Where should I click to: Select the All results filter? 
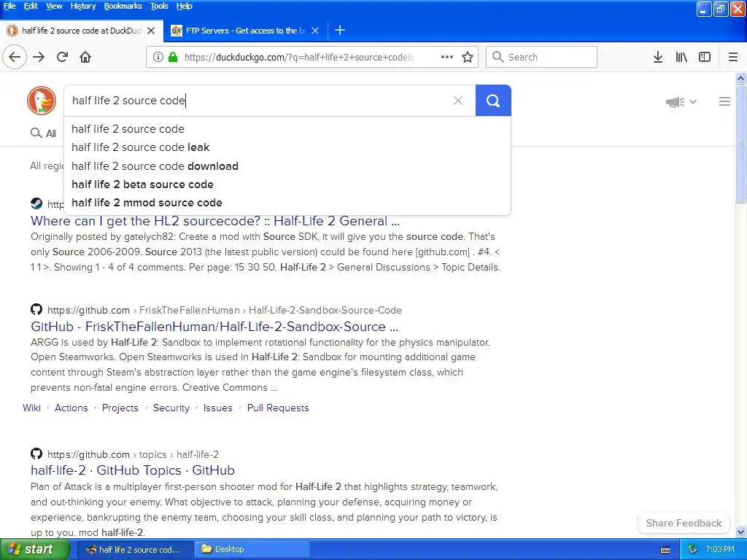[43, 133]
